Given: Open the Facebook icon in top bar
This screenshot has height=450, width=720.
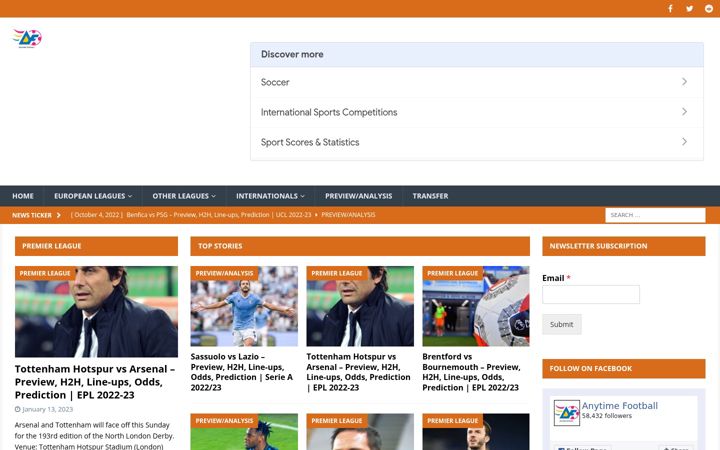Looking at the screenshot, I should coord(670,8).
